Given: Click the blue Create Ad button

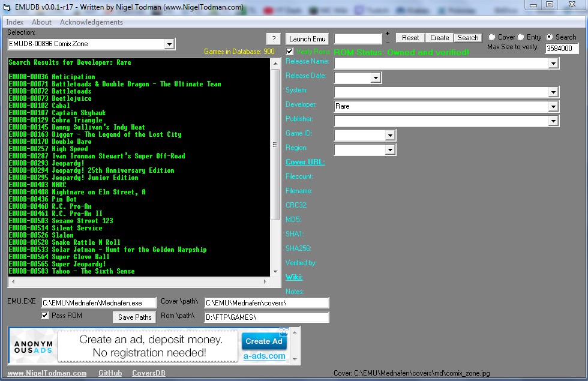Looking at the screenshot, I should point(264,341).
